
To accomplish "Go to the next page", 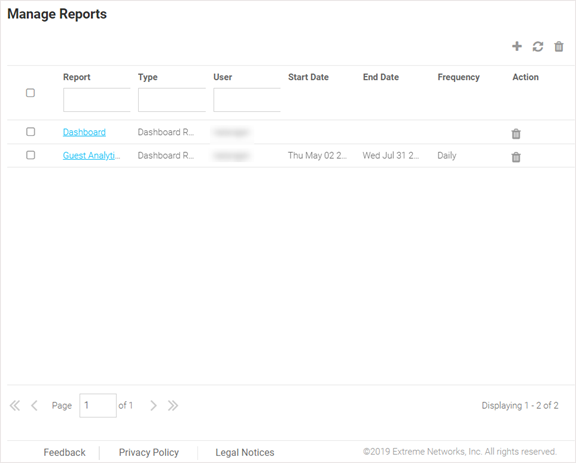I will coord(153,406).
